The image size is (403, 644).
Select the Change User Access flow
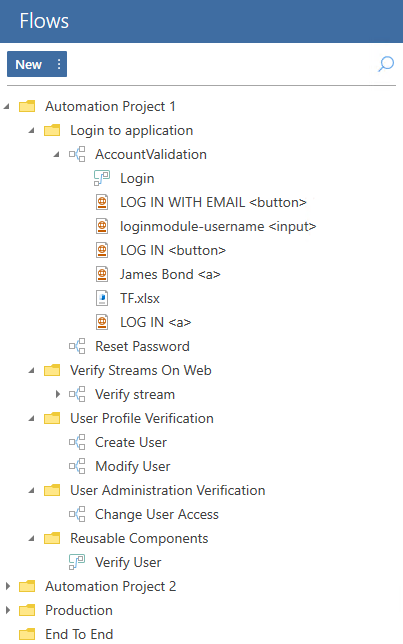coord(157,514)
